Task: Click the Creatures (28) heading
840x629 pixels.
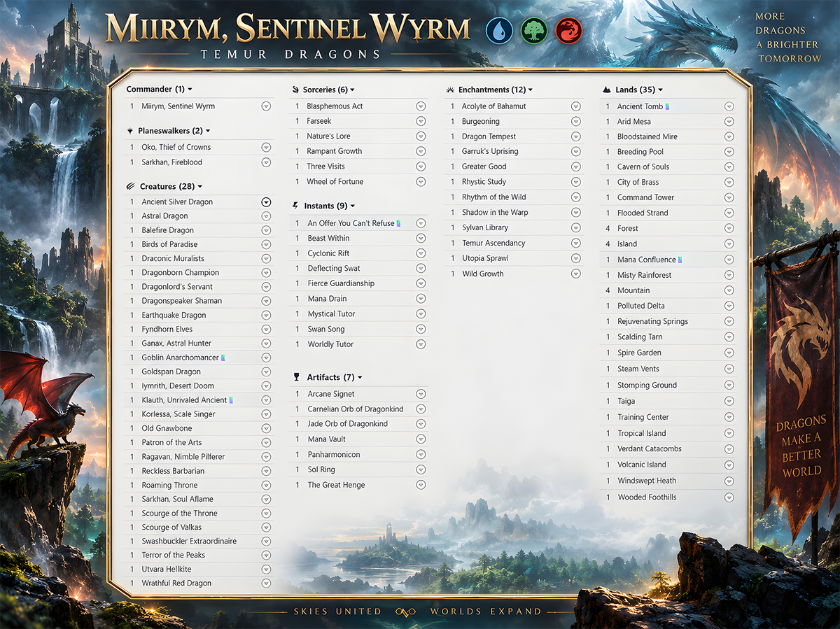Action: (x=167, y=187)
